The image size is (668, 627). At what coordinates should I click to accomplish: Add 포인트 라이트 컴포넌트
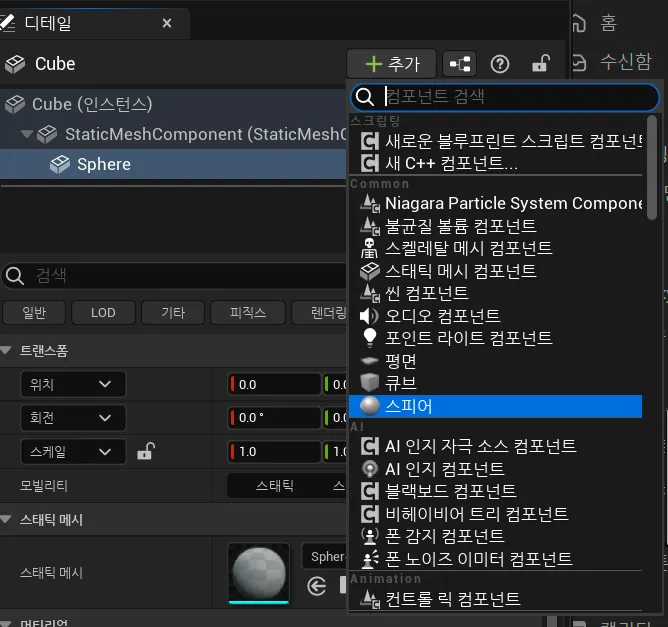tap(495, 338)
